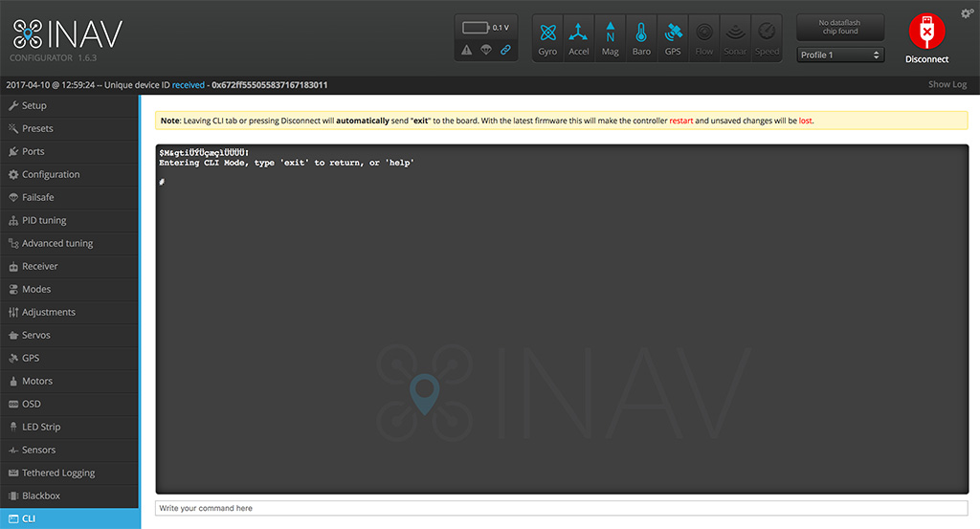Click the GPS satellite sensor icon
This screenshot has width=980, height=529.
pyautogui.click(x=673, y=37)
